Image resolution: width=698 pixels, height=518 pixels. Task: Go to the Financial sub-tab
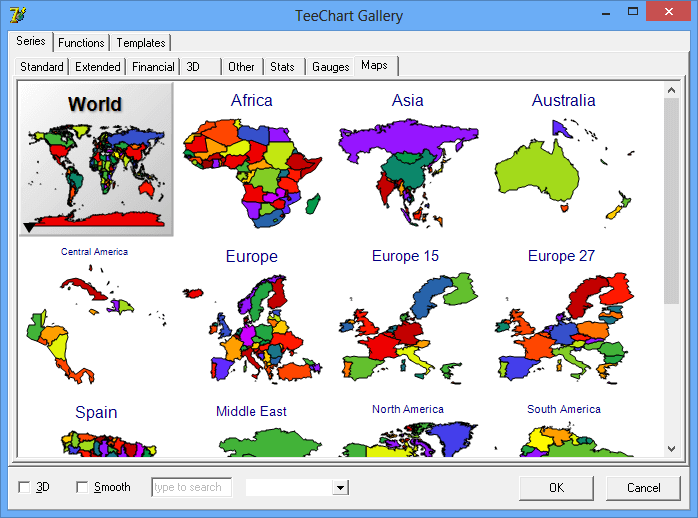tap(153, 67)
